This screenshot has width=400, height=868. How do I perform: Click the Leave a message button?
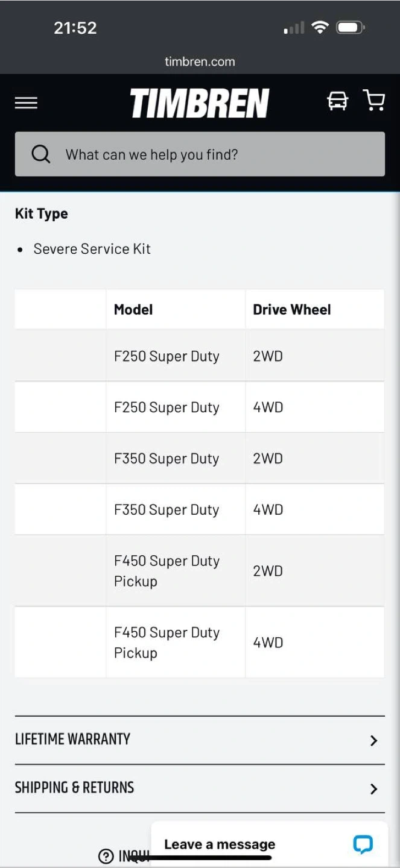pyautogui.click(x=220, y=844)
